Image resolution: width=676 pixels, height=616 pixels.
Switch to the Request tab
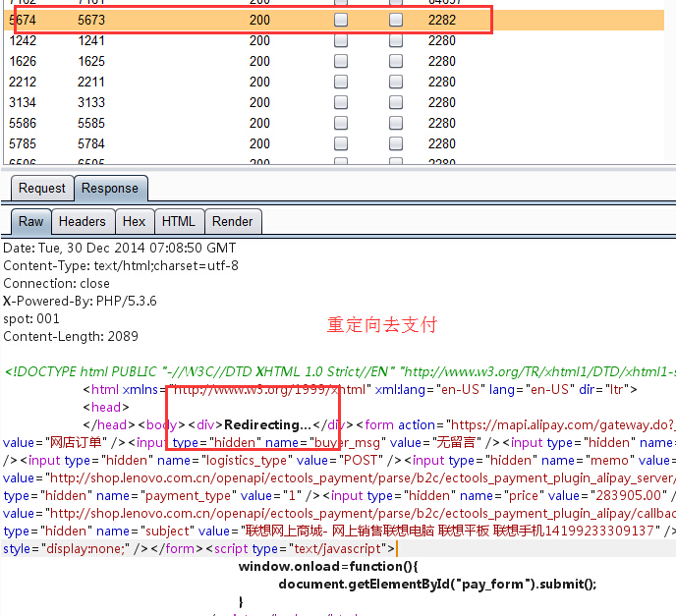[x=42, y=189]
